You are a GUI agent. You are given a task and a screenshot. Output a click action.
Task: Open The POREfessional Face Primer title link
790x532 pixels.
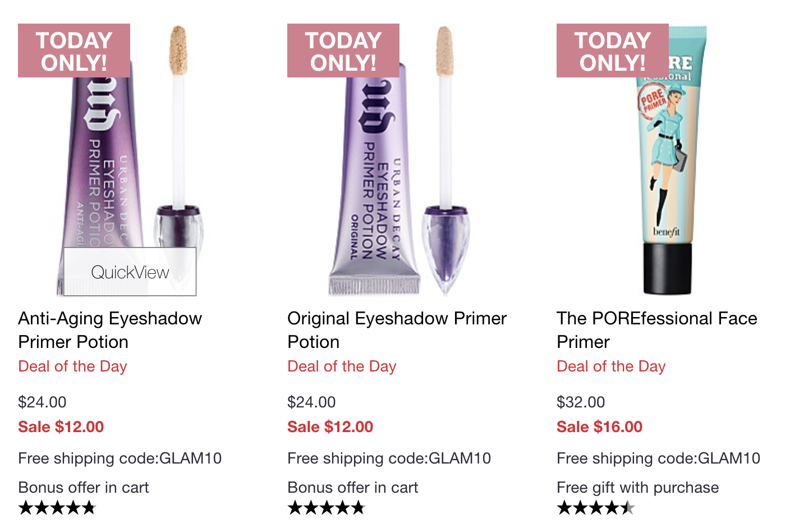[x=657, y=330]
